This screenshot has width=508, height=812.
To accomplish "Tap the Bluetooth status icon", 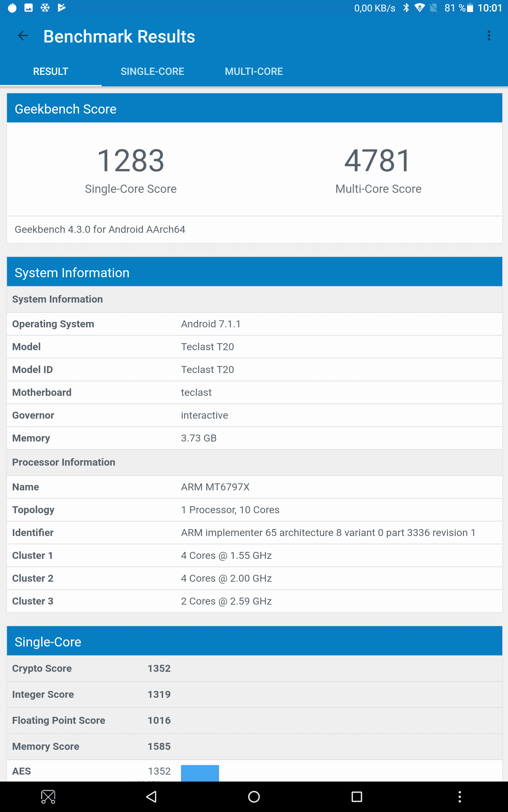I will [x=406, y=8].
